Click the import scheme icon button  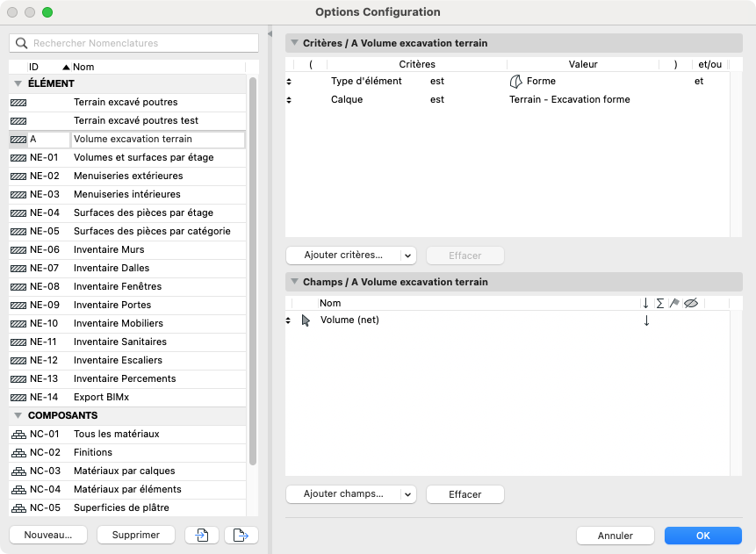[202, 535]
